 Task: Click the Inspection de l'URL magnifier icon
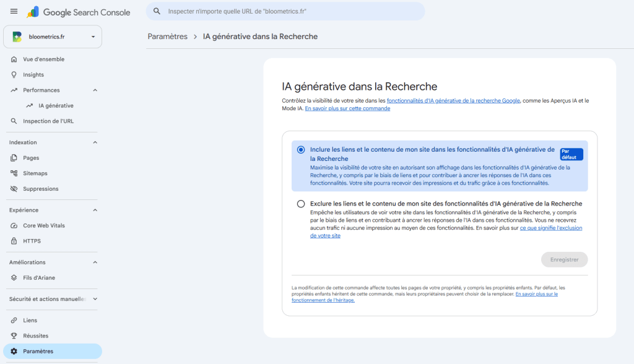(14, 121)
